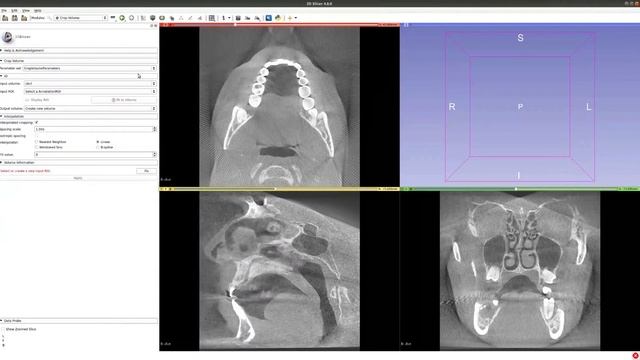
Task: Open the View menu
Action: [26, 10]
